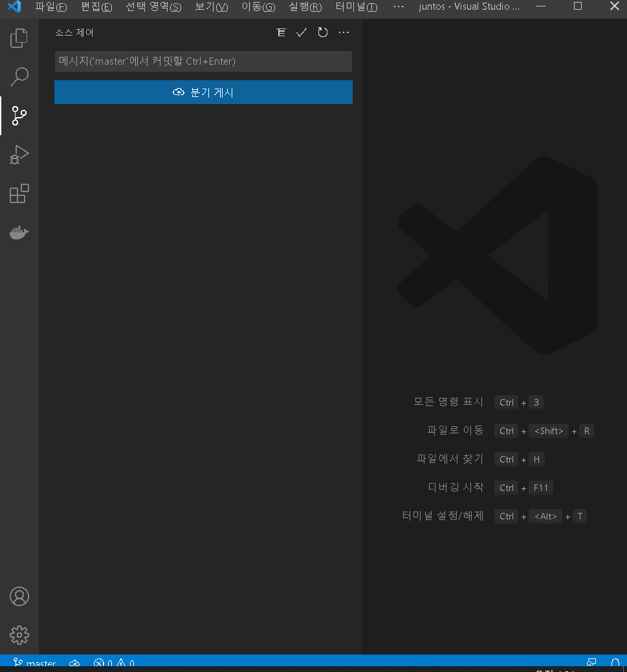Toggle view as tree in source control

coord(281,32)
